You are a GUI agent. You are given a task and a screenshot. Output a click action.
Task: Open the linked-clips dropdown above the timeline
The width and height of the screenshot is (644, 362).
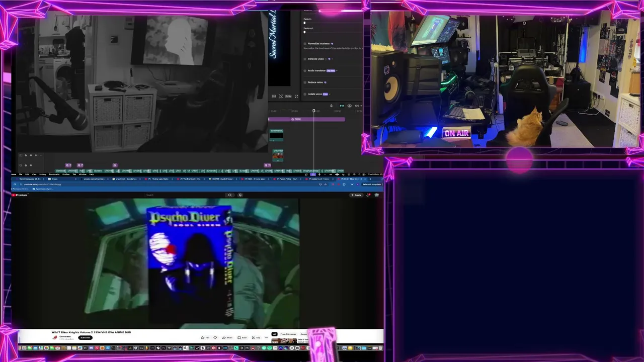358,106
